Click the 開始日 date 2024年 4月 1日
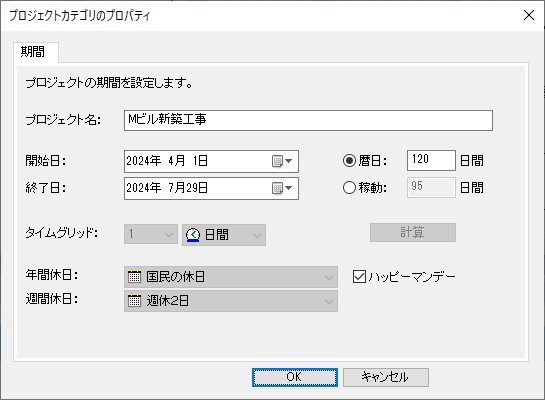Screen dimensions: 545x400 tap(167, 161)
